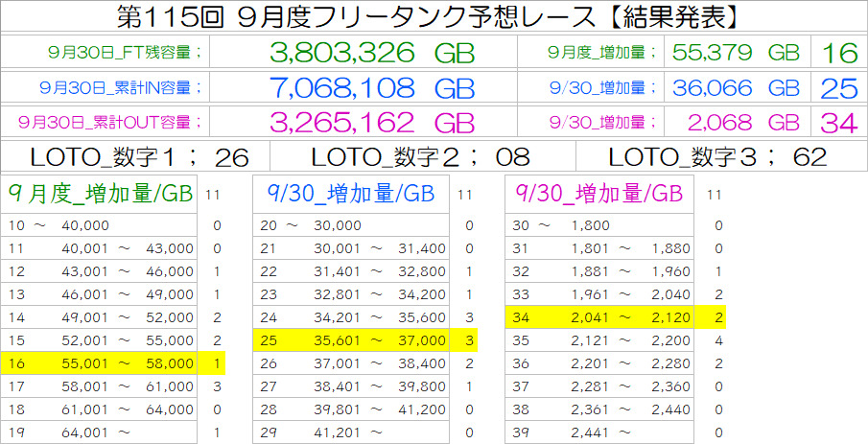Image resolution: width=868 pixels, height=444 pixels.
Task: Select the LOTO_数字2 ; 08 cell
Action: (422, 156)
